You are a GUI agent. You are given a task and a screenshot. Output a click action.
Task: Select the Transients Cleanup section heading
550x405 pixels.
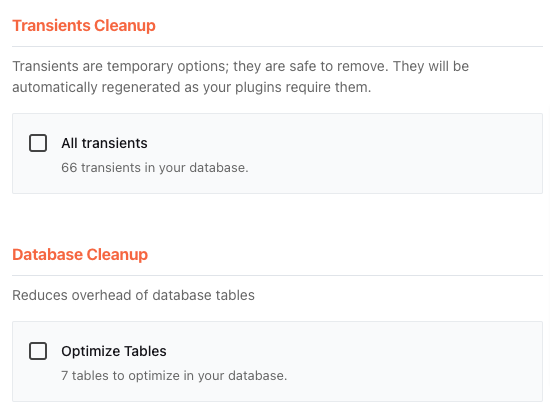click(84, 26)
